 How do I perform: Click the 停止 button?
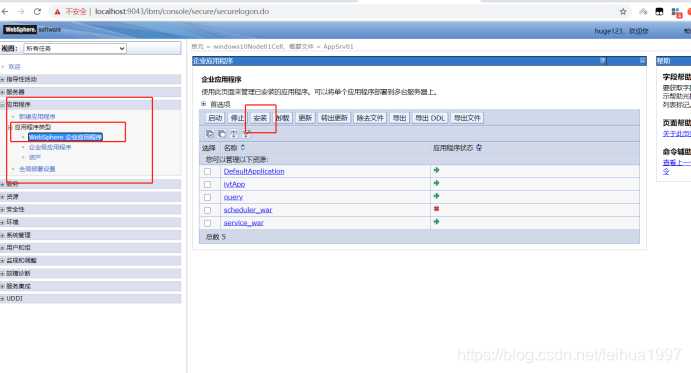[237, 118]
